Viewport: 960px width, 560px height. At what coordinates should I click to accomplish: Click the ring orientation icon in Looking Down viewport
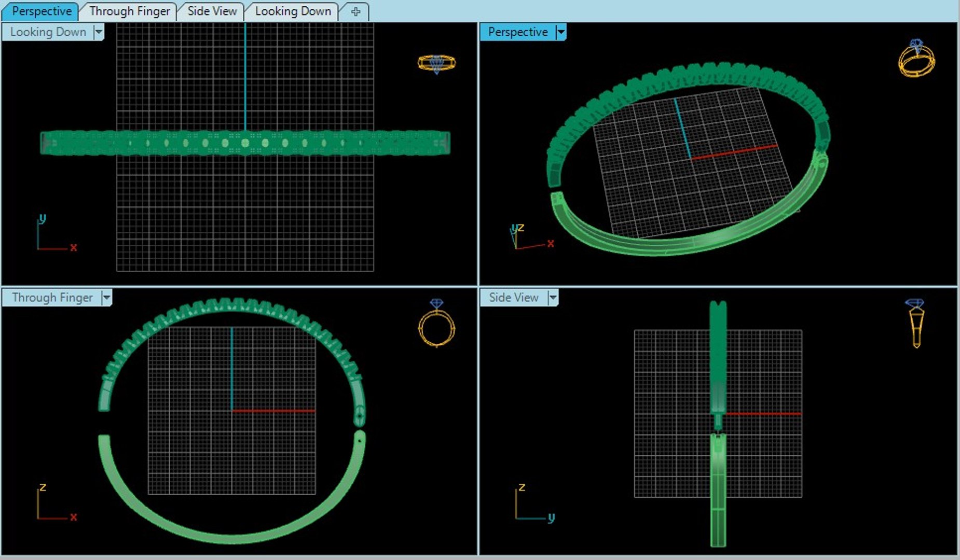point(436,64)
